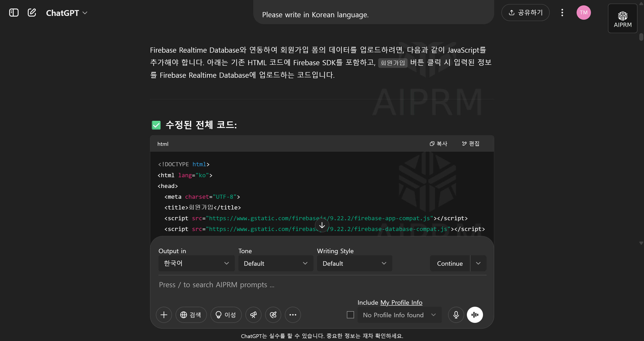
Task: Open the ChatGPT model selector menu
Action: point(66,13)
